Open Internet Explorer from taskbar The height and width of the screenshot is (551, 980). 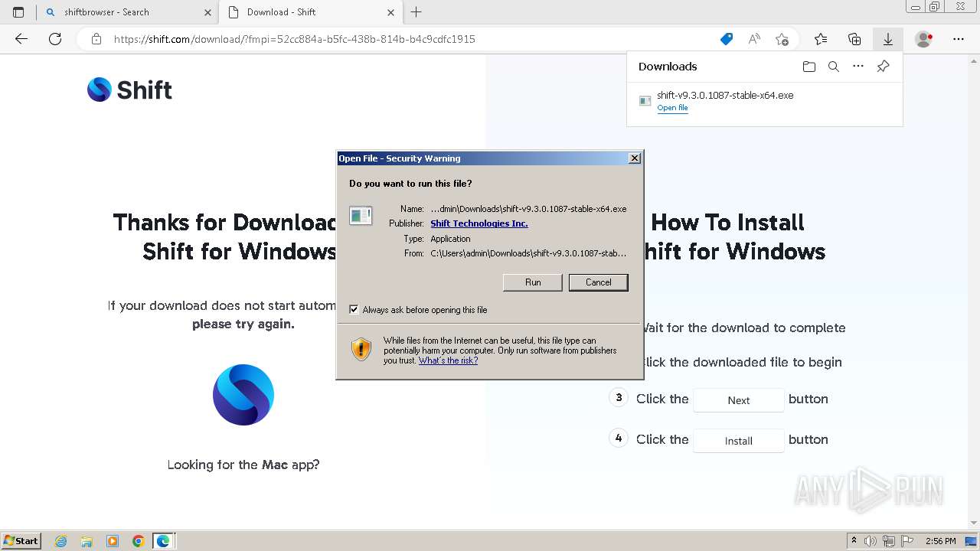click(x=61, y=541)
